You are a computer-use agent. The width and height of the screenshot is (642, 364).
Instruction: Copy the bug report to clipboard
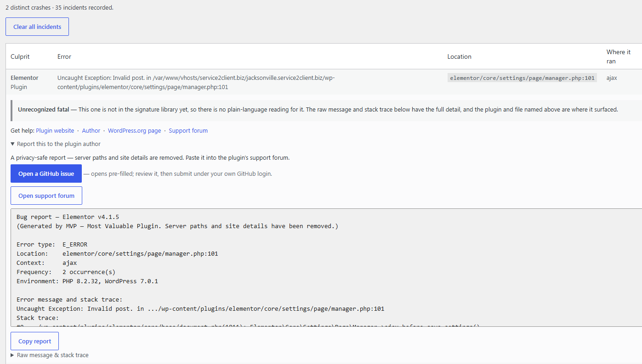pos(34,341)
